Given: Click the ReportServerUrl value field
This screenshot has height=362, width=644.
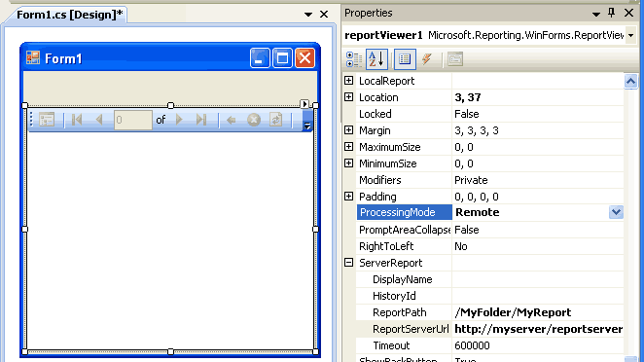Looking at the screenshot, I should 538,329.
